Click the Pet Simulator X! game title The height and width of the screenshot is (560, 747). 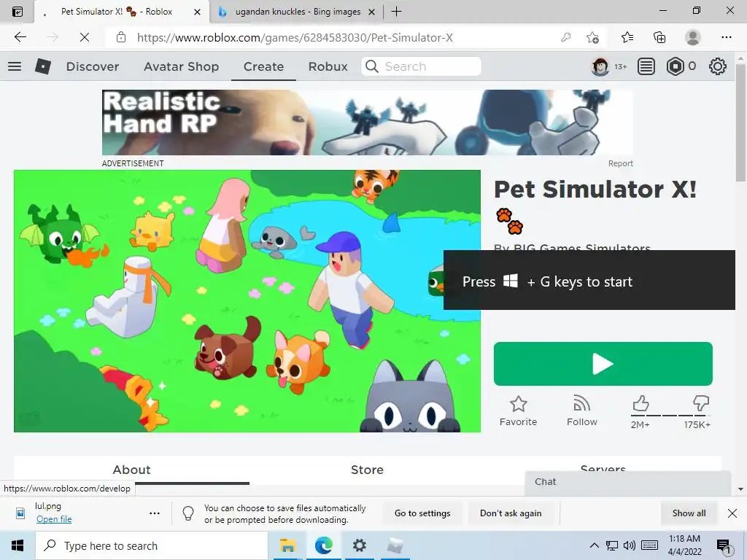tap(595, 189)
